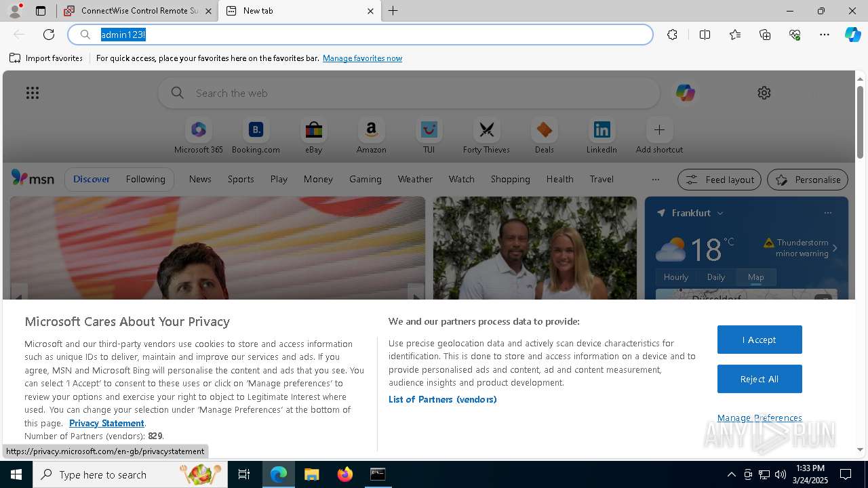The width and height of the screenshot is (868, 488).
Task: Open the Watch section
Action: pos(462,179)
